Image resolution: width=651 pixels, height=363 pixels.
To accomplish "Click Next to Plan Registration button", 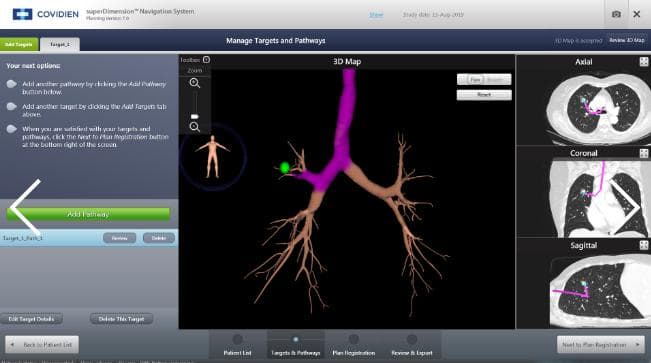I will point(600,345).
